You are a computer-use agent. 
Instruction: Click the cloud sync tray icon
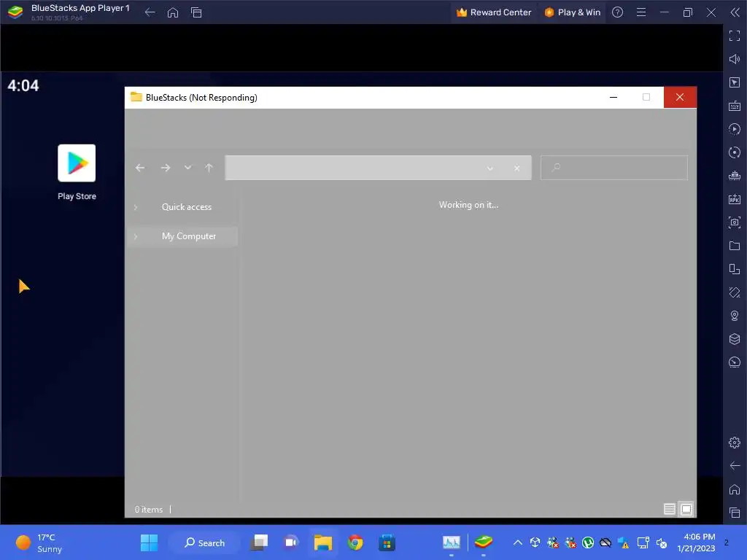coord(605,542)
